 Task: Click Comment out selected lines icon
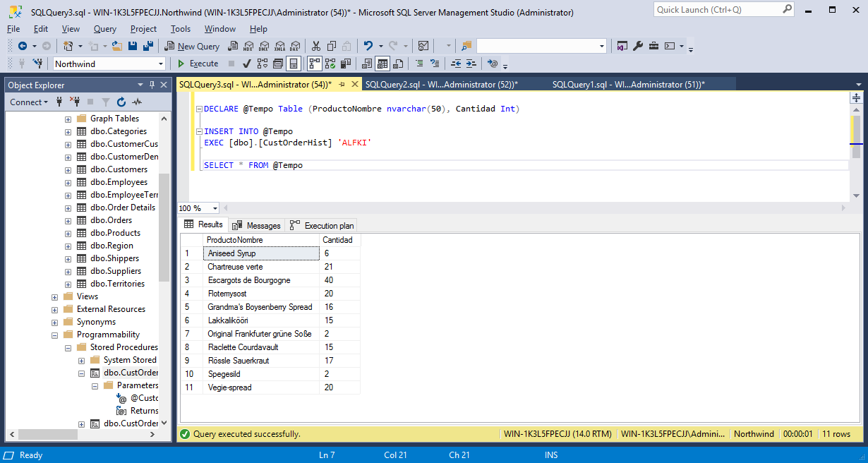pyautogui.click(x=419, y=64)
